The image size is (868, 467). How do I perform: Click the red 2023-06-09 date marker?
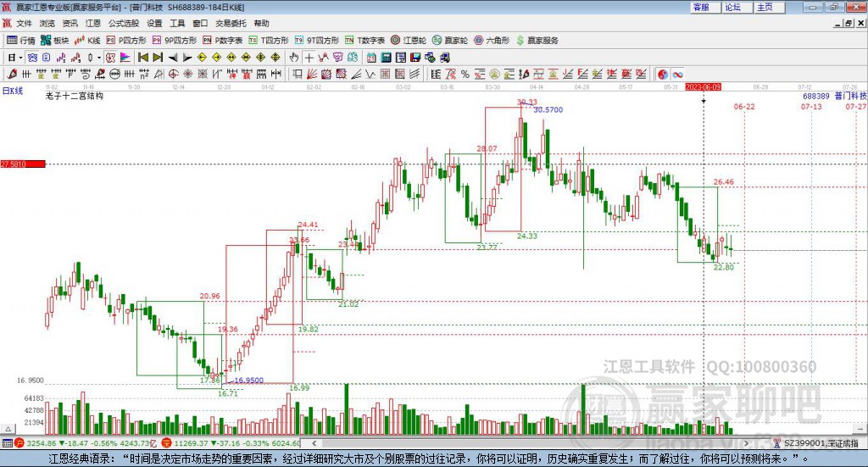703,87
